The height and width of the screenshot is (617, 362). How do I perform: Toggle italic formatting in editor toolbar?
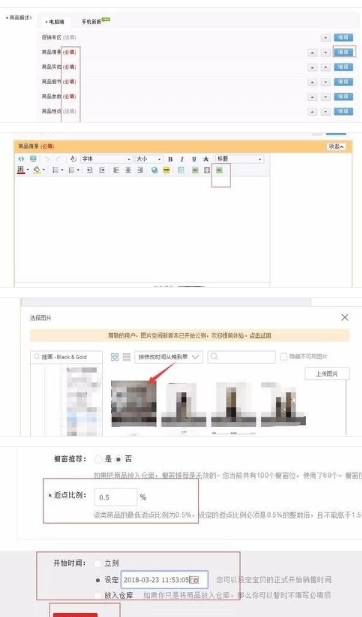[182, 159]
